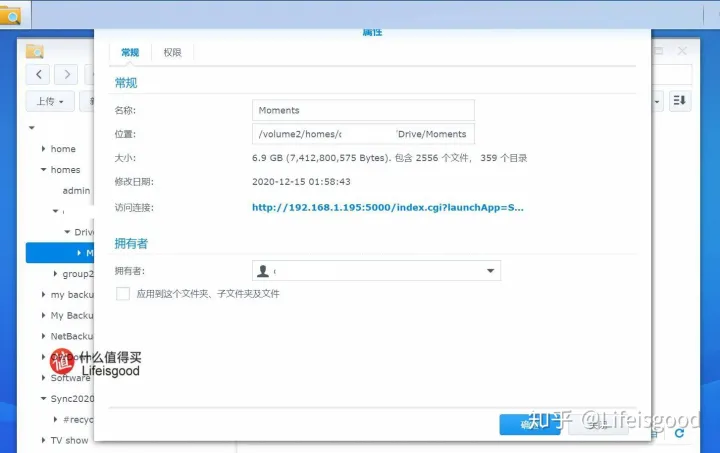The image size is (720, 453).
Task: Expand the NetBackup folder arrow
Action: click(43, 336)
